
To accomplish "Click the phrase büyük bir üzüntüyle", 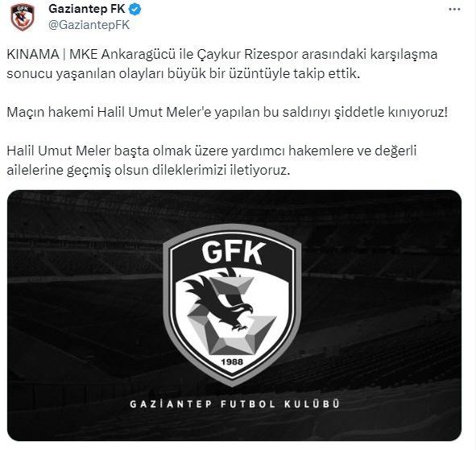I will 229,74.
